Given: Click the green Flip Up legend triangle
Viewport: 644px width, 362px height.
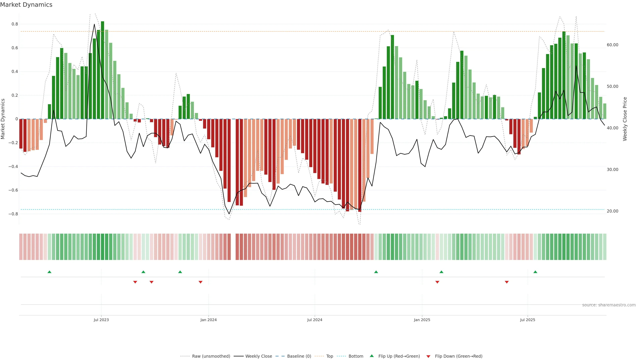Looking at the screenshot, I should pos(372,356).
